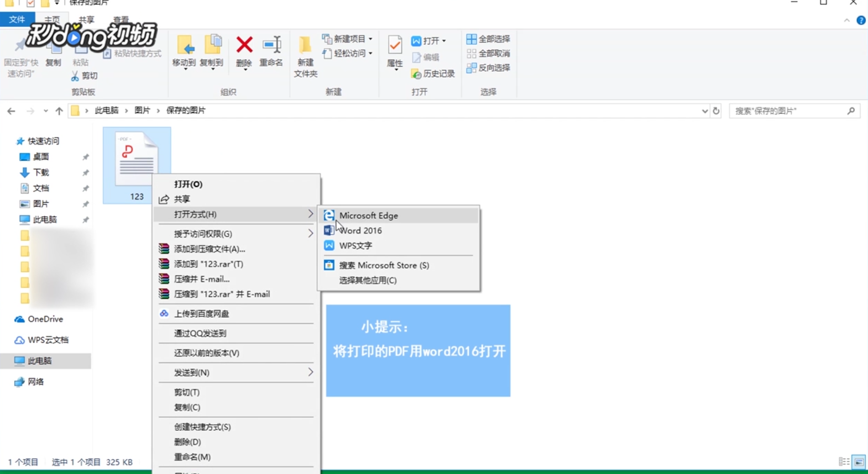This screenshot has width=868, height=474.
Task: Click 打开(O) in the context menu
Action: coord(236,184)
